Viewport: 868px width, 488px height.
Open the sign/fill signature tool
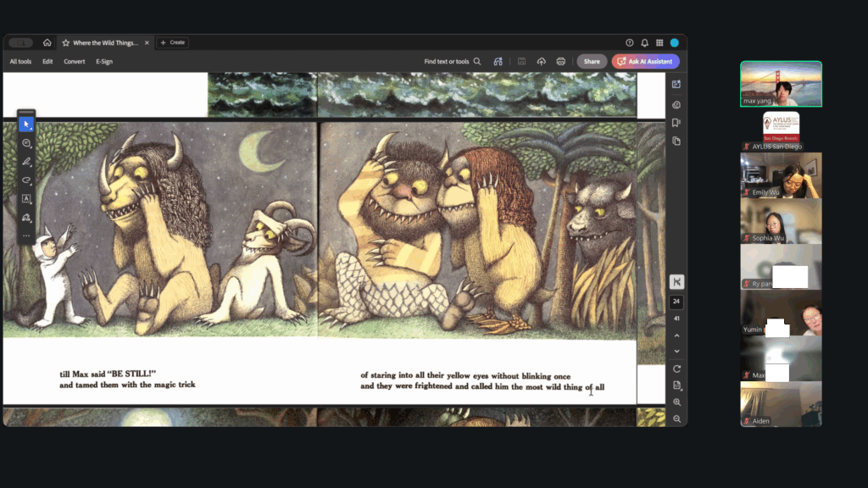point(26,218)
